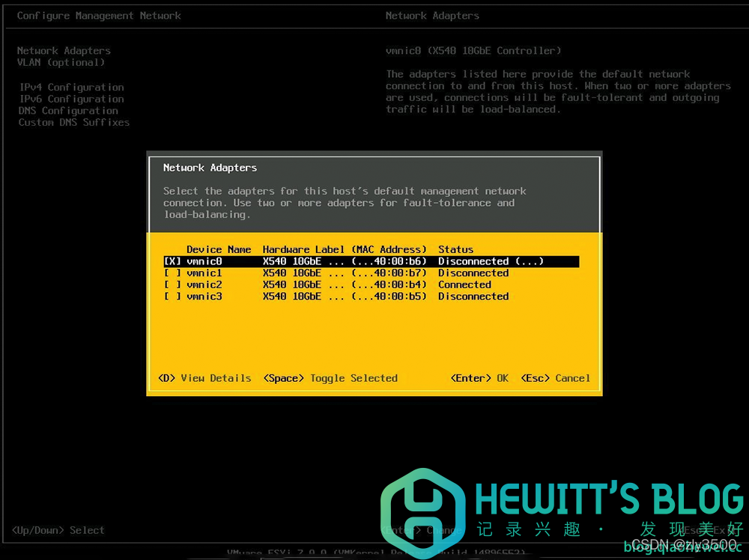Toggle the vmnic3 adapter checkbox
The width and height of the screenshot is (749, 560).
pos(172,296)
